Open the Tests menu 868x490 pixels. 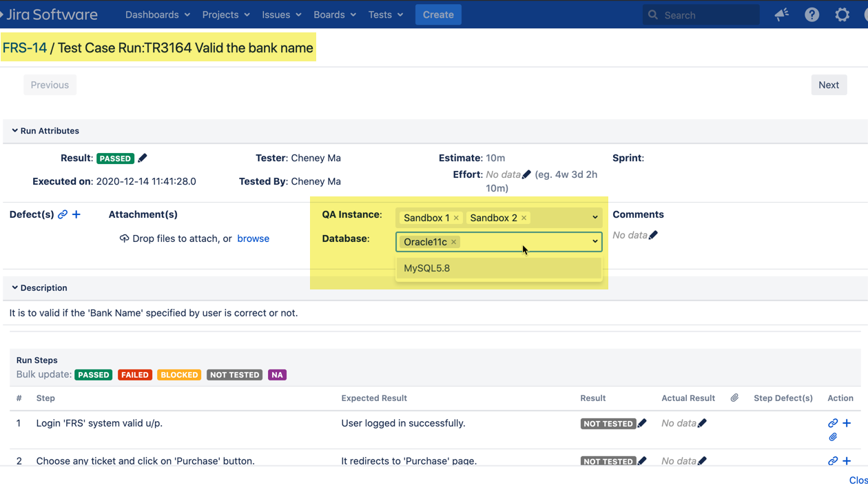pos(385,14)
